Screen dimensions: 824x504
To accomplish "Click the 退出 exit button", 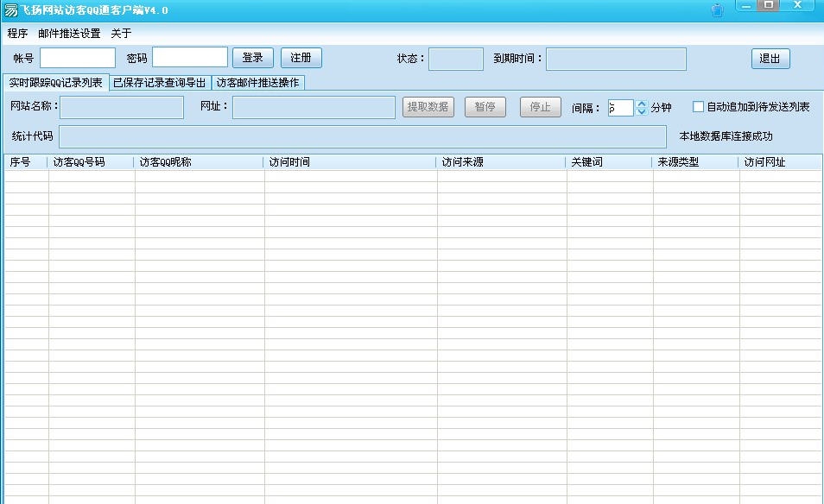I will click(x=769, y=59).
